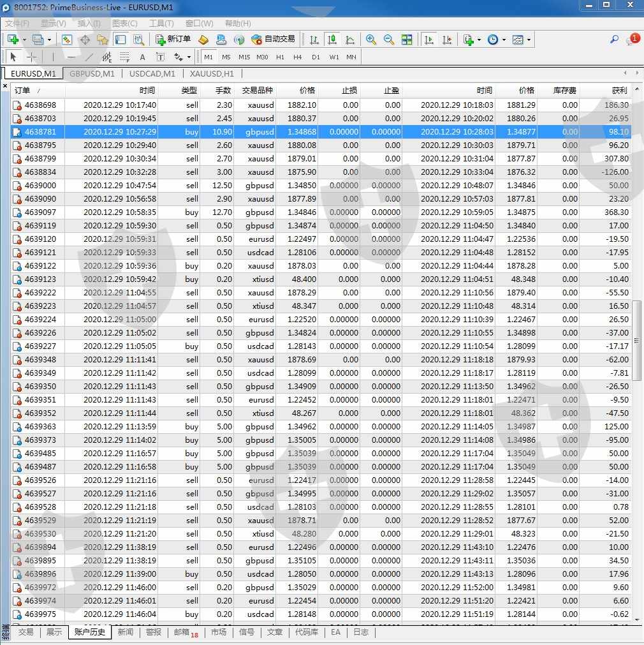Open the GBPUSD,M1 chart tab
Image resolution: width=644 pixels, height=645 pixels.
92,73
